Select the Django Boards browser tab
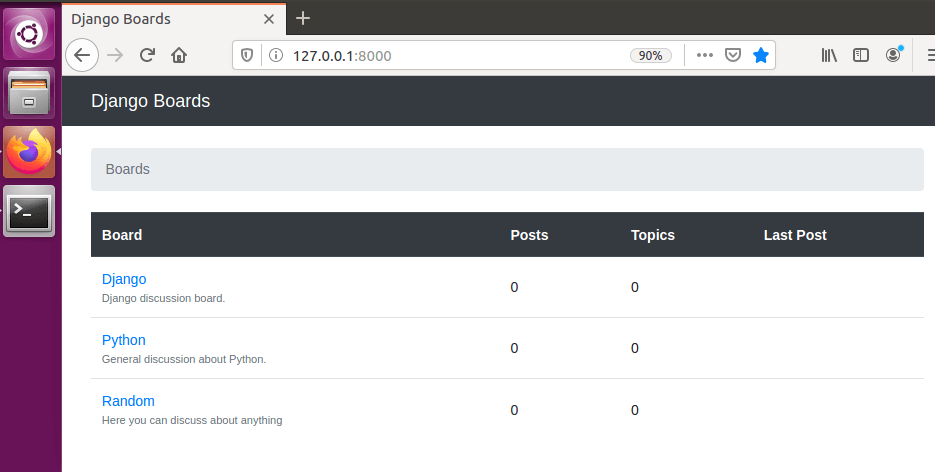This screenshot has height=472, width=935. point(174,19)
